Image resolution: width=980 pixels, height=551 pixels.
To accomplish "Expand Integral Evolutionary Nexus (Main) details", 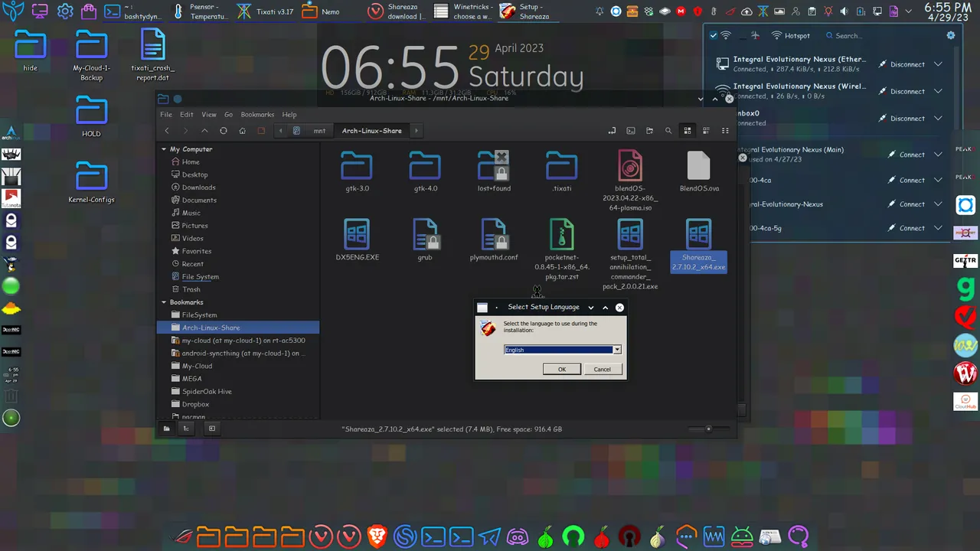I will (939, 155).
